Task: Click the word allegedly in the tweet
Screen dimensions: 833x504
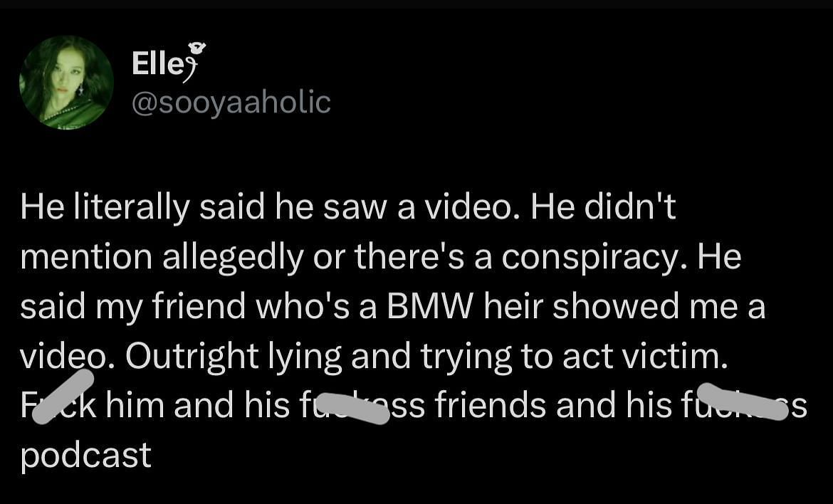Action: (x=234, y=258)
